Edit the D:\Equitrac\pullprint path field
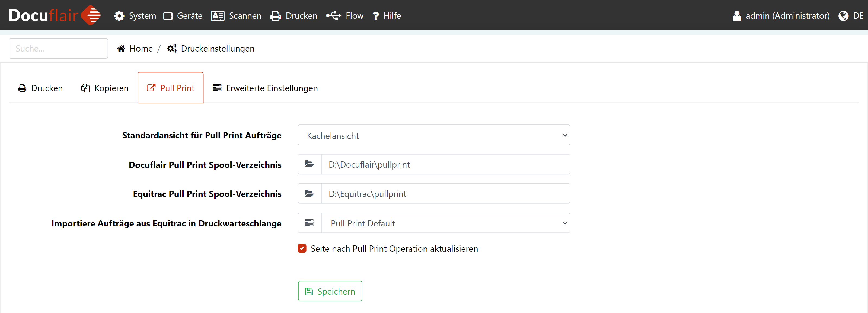Image resolution: width=868 pixels, height=313 pixels. pos(446,194)
